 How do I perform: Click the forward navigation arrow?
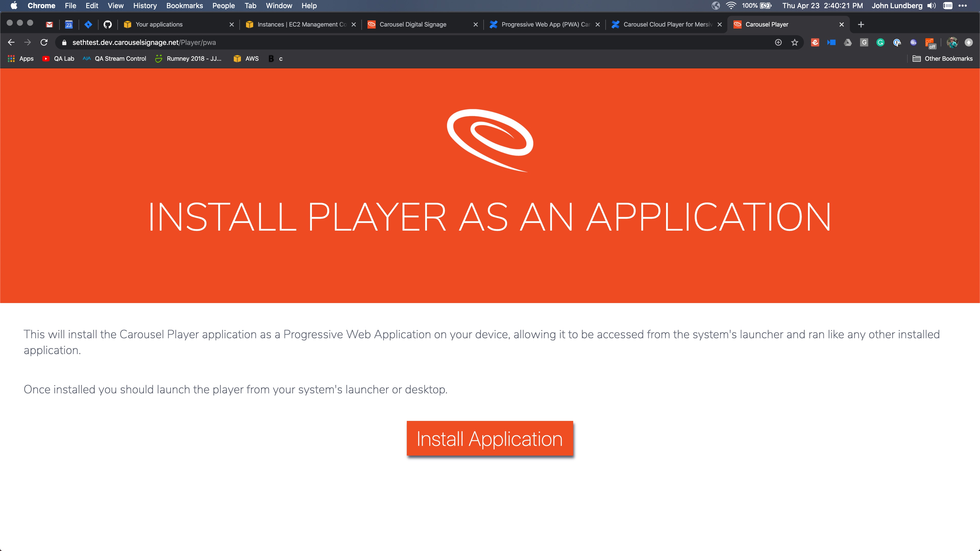(27, 42)
